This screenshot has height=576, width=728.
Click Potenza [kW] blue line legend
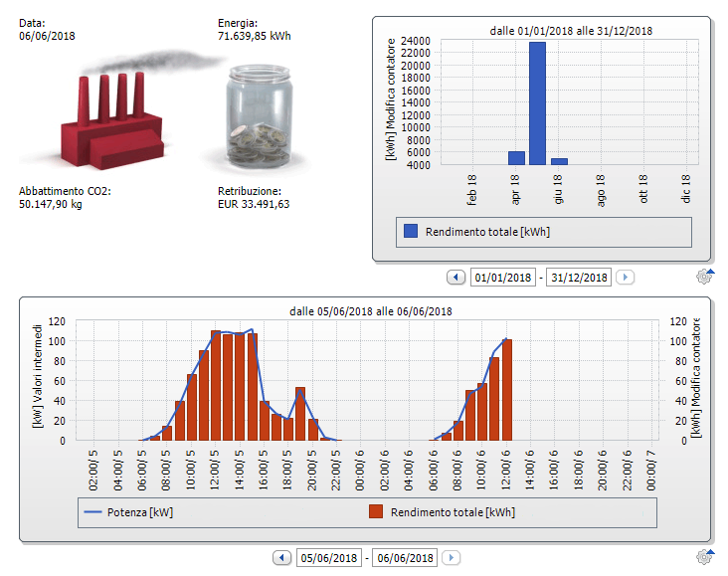(92, 512)
